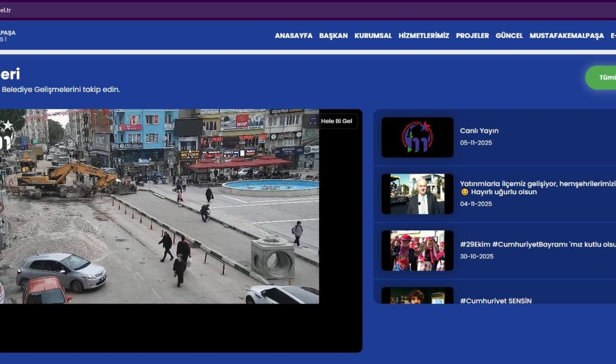
Task: Play the #29Ekim CumhuriyetBayramı video thumbnail
Action: (417, 250)
